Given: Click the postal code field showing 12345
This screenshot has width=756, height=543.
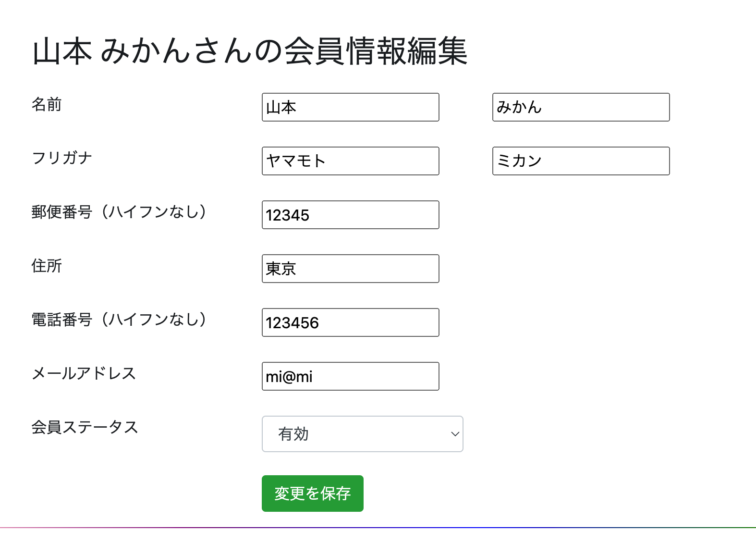Looking at the screenshot, I should pyautogui.click(x=350, y=215).
